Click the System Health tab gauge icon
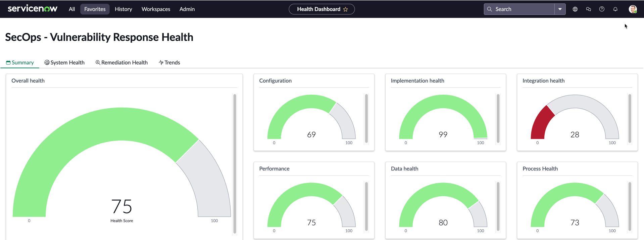The image size is (644, 240). click(47, 63)
